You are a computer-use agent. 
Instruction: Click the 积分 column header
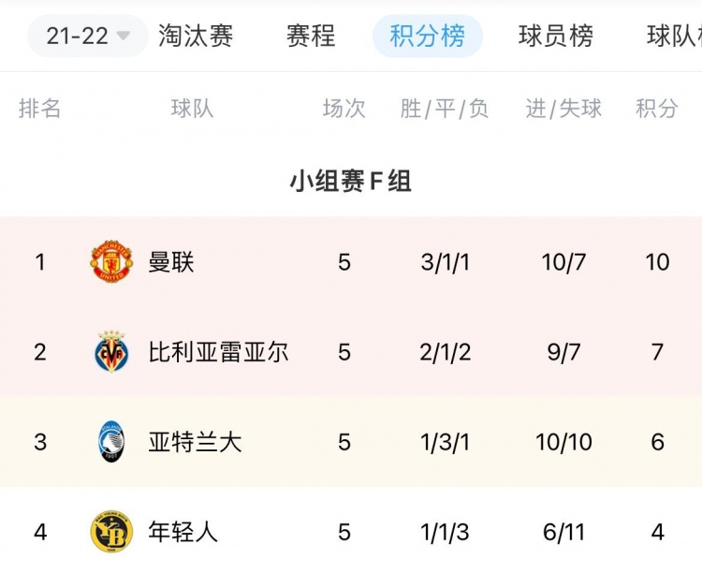point(657,109)
